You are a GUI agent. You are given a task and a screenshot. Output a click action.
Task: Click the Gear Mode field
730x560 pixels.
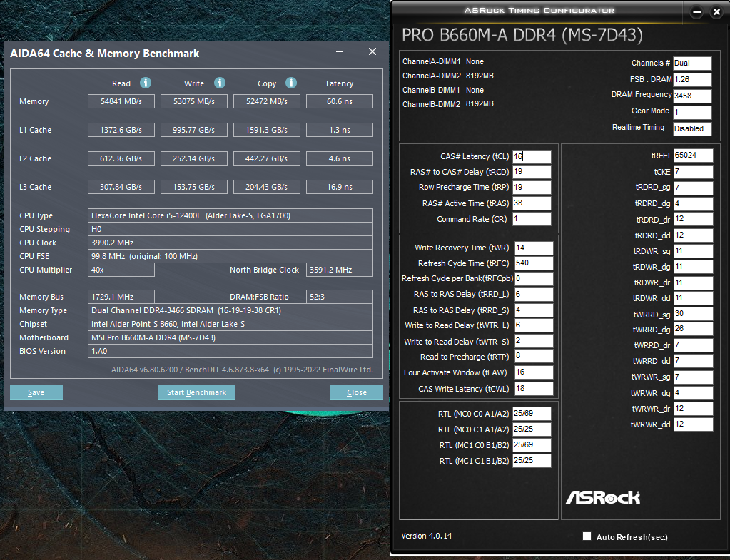click(x=692, y=112)
